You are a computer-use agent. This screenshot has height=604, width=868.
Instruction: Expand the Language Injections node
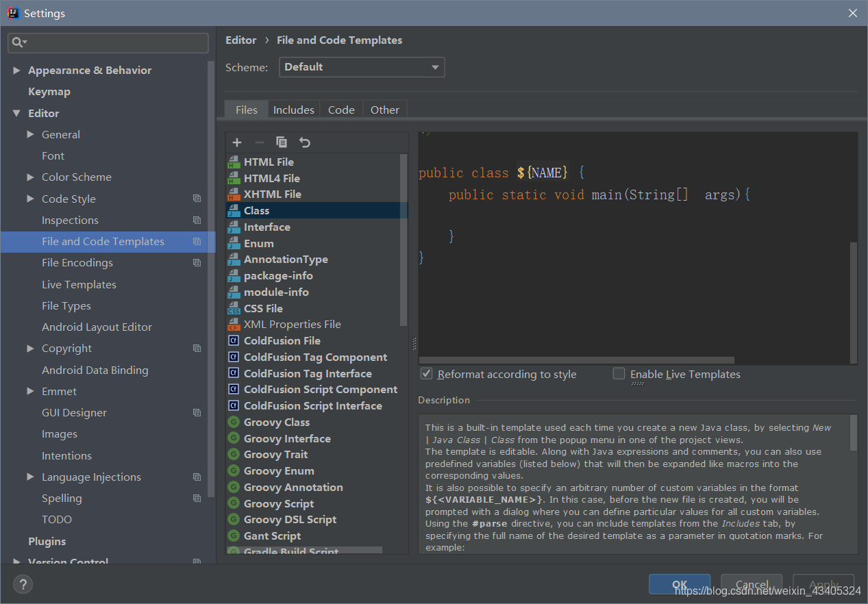click(30, 477)
